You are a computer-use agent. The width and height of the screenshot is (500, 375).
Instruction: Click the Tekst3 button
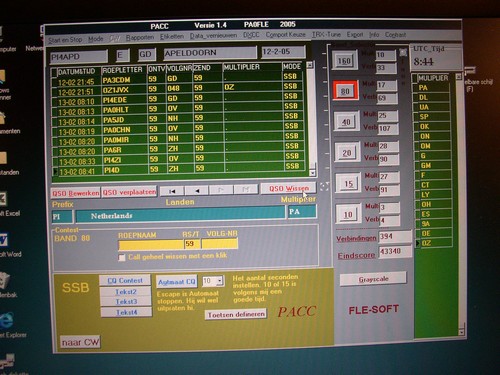126,302
